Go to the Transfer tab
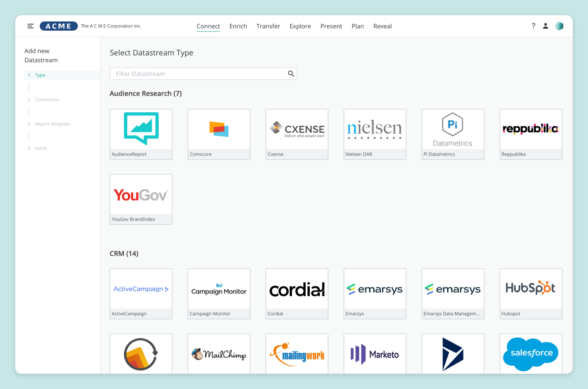Screen dimensions: 588x389 point(268,26)
